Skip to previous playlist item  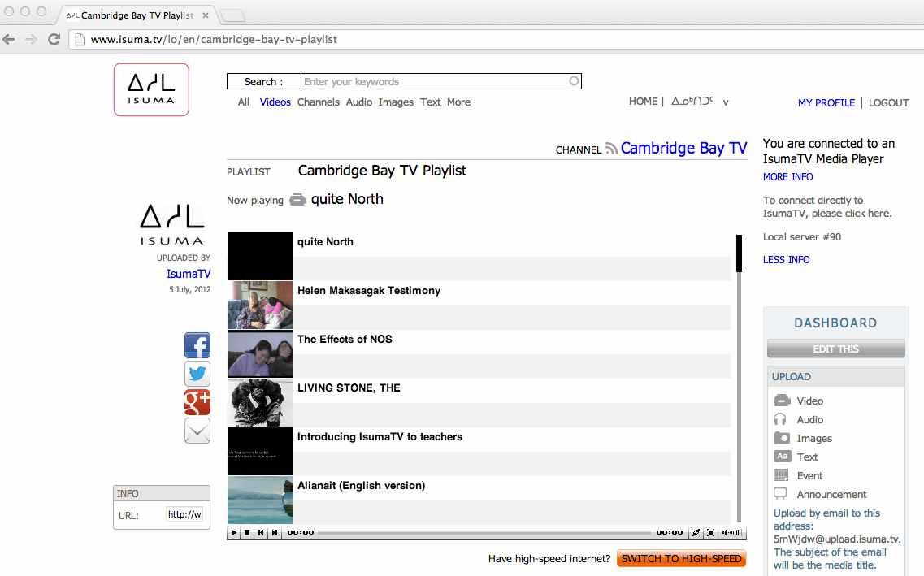261,532
